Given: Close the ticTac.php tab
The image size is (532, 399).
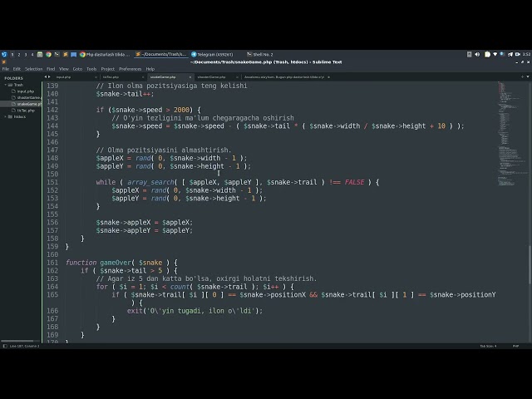Looking at the screenshot, I should (143, 77).
